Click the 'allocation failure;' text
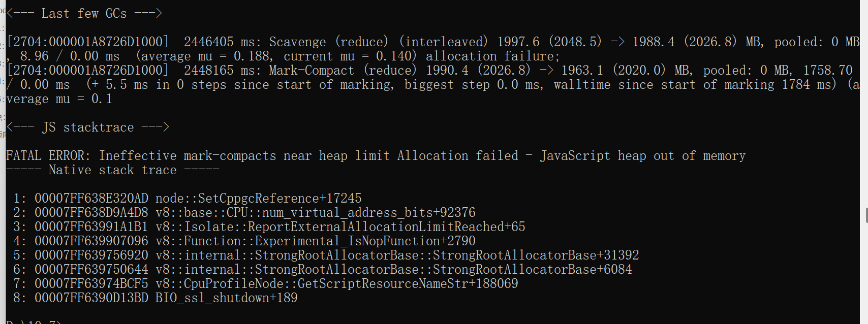This screenshot has width=868, height=324. 492,56
